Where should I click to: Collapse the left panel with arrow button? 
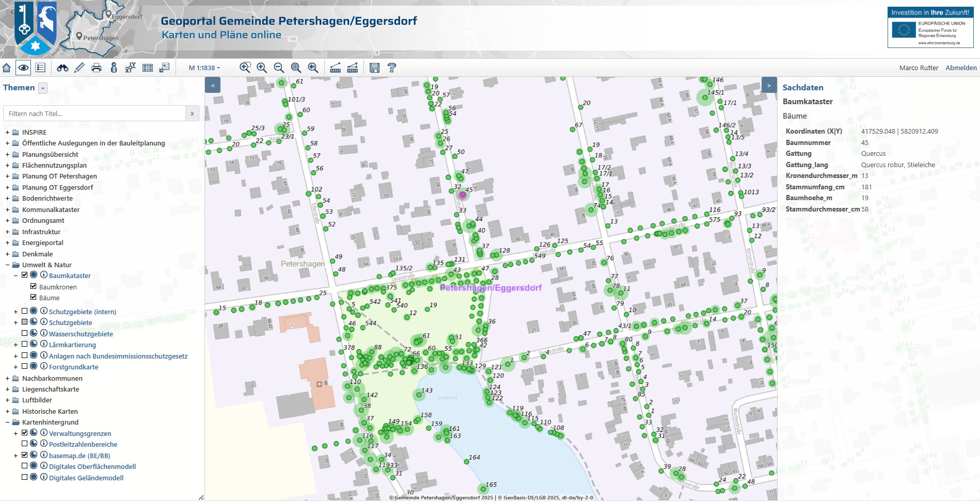(x=213, y=85)
